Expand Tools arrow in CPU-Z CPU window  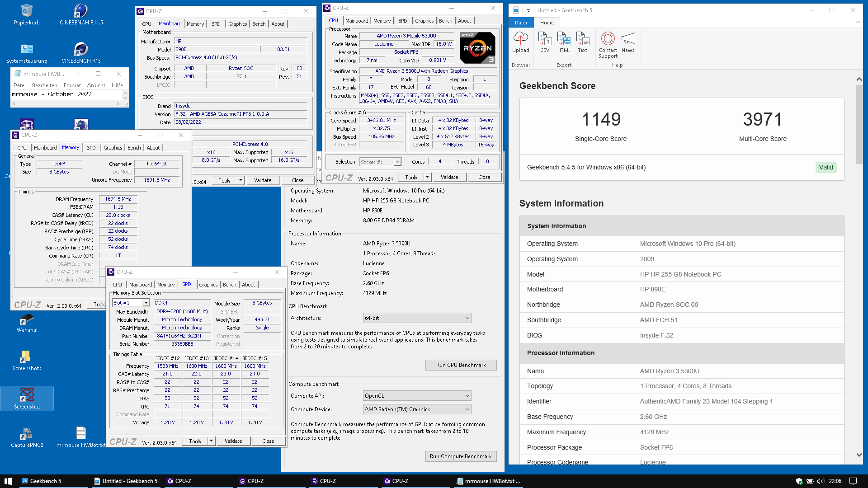428,177
